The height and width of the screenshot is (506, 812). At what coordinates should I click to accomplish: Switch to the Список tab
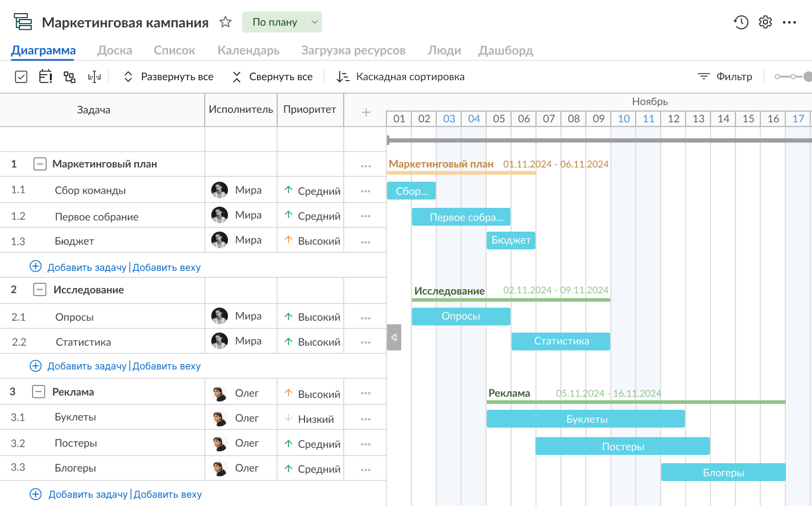coord(175,50)
